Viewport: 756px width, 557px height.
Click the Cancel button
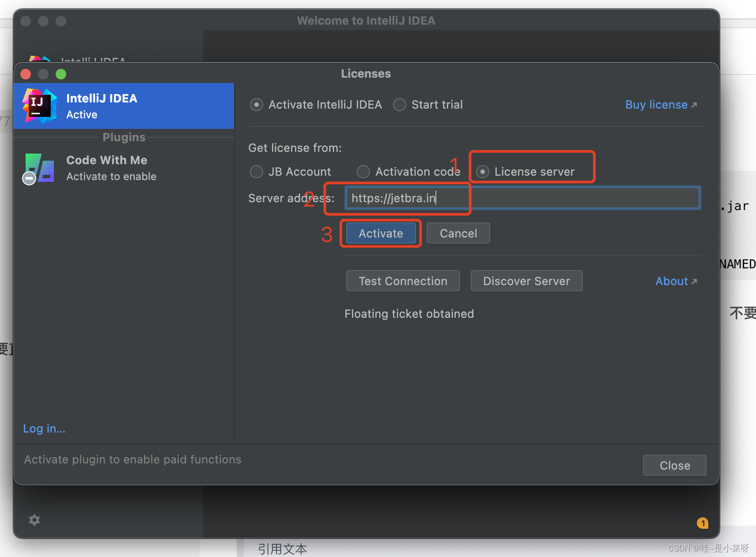458,233
